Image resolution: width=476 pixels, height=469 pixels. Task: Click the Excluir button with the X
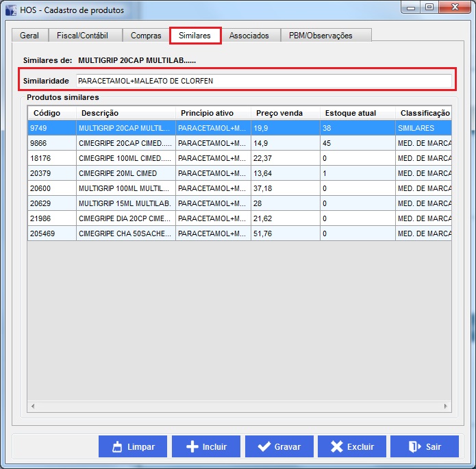tap(352, 446)
